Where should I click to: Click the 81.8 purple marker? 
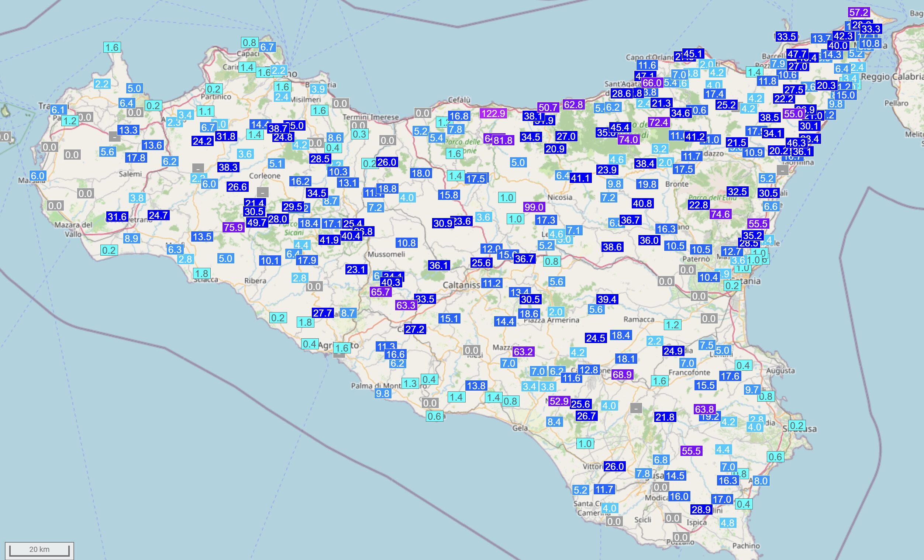click(x=503, y=141)
